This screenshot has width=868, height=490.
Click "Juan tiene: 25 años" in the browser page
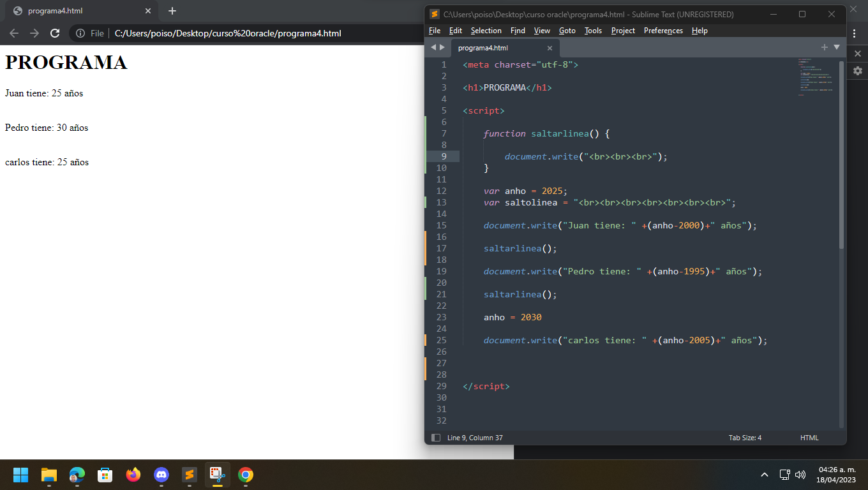(44, 93)
